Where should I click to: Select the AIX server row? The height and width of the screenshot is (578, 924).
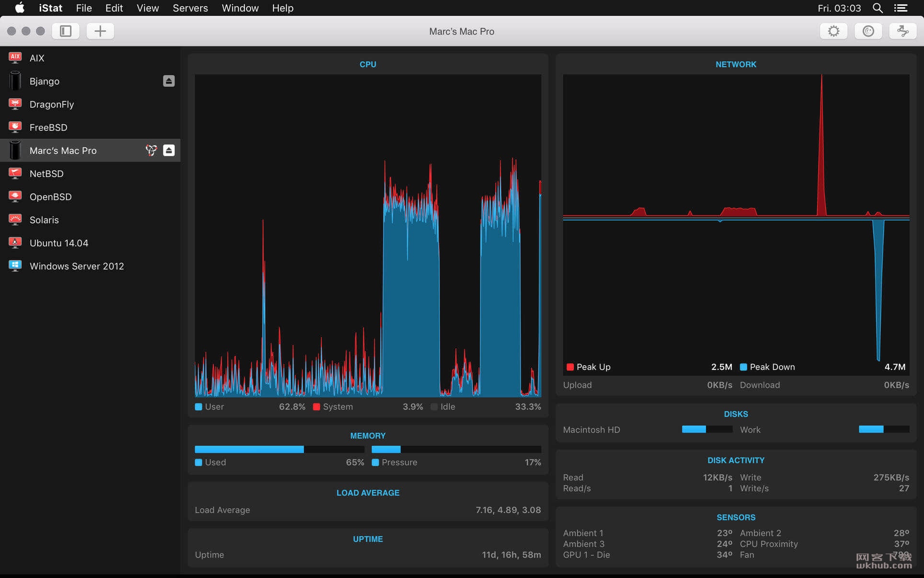click(x=90, y=58)
